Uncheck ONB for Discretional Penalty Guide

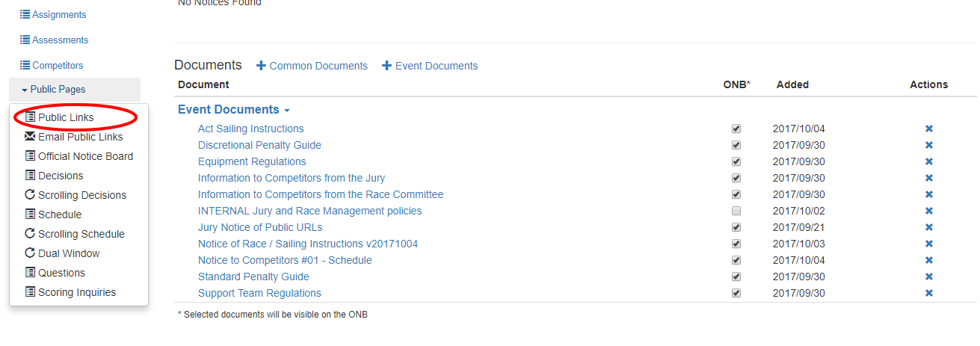(736, 145)
